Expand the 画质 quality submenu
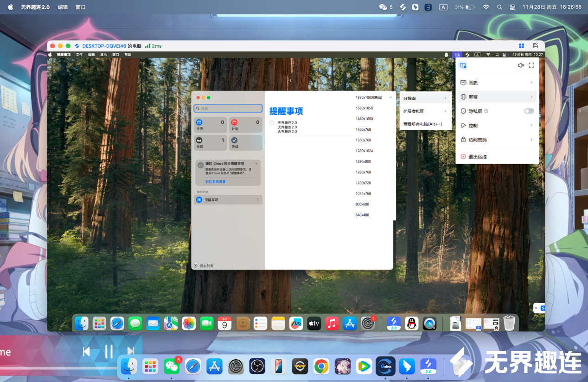The image size is (588, 382). point(496,83)
